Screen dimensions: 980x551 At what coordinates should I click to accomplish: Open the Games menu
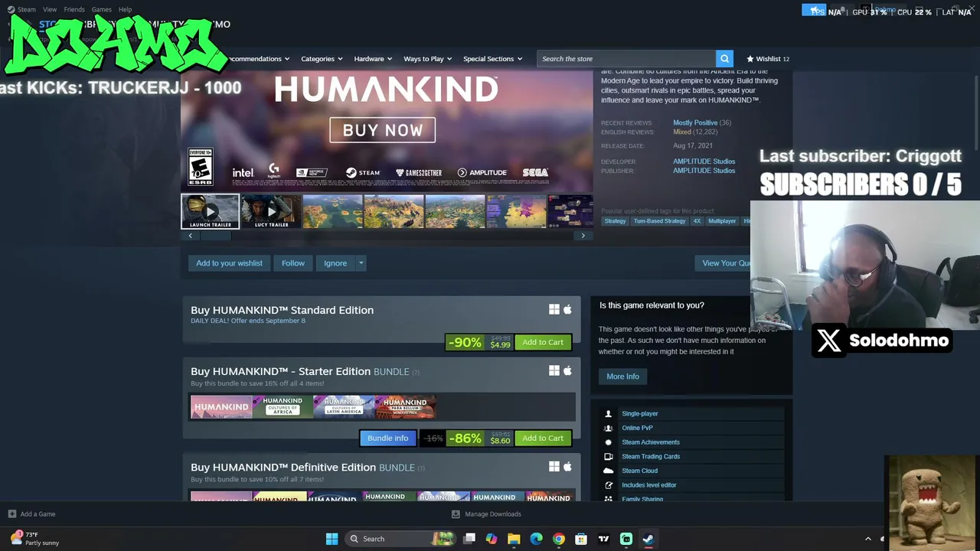coord(101,9)
